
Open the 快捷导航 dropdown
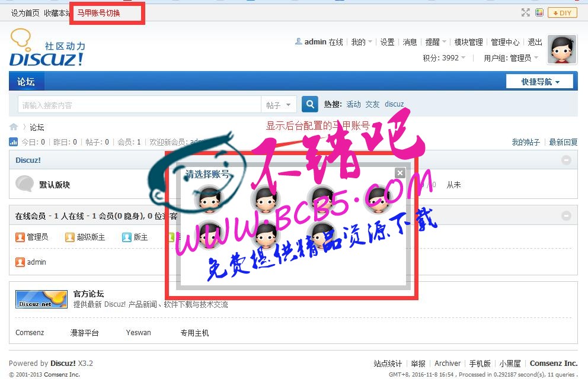pyautogui.click(x=539, y=81)
